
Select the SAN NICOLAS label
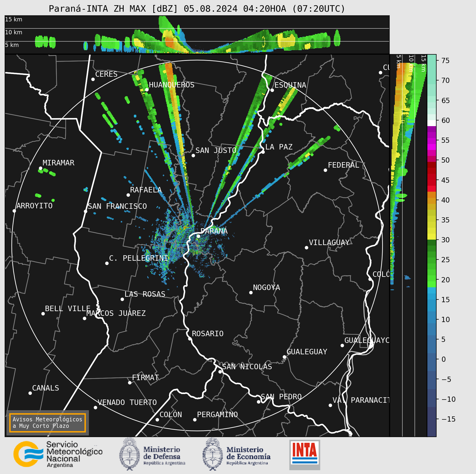point(247,367)
